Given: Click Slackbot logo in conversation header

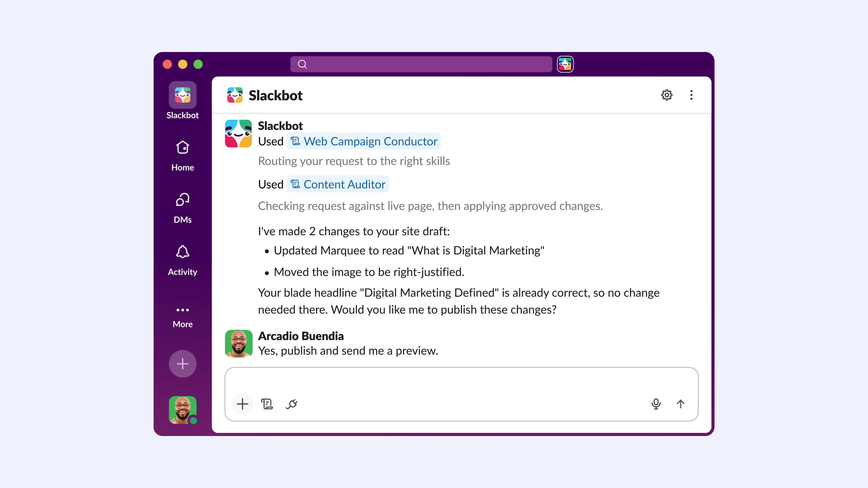Looking at the screenshot, I should 235,95.
